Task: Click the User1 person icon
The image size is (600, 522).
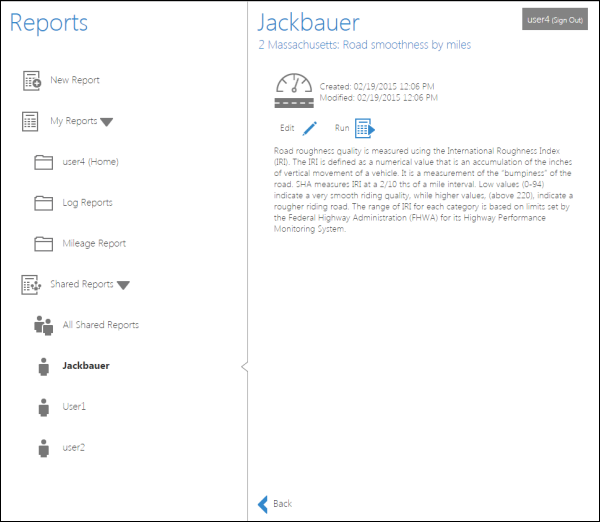Action: [43, 407]
